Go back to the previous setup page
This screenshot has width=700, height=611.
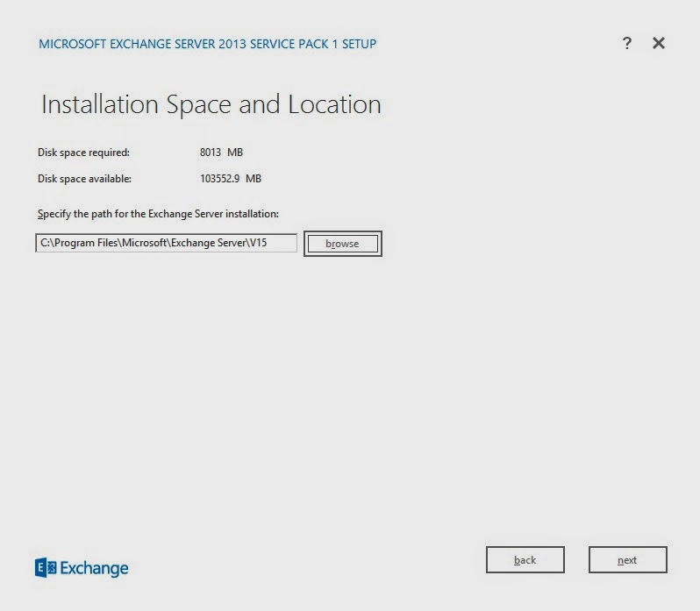click(525, 560)
